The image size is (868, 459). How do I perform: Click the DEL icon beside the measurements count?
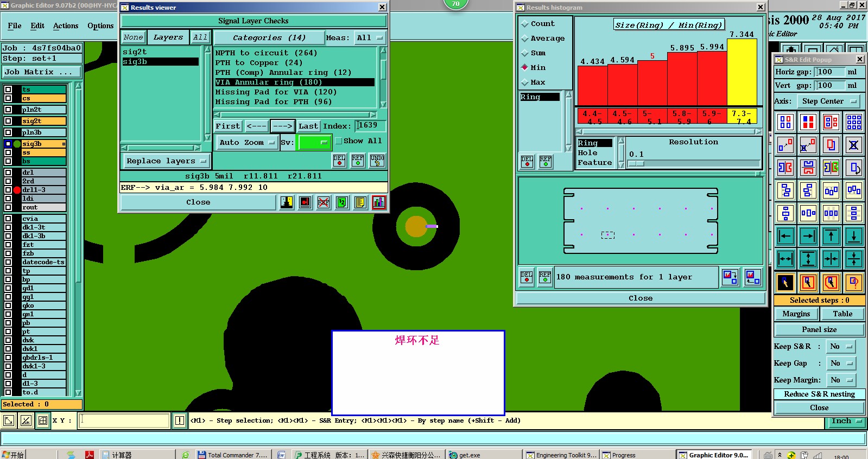pyautogui.click(x=527, y=277)
